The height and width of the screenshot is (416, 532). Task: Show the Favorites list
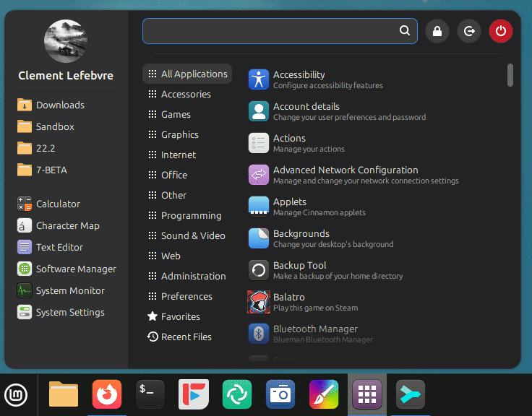(x=187, y=316)
